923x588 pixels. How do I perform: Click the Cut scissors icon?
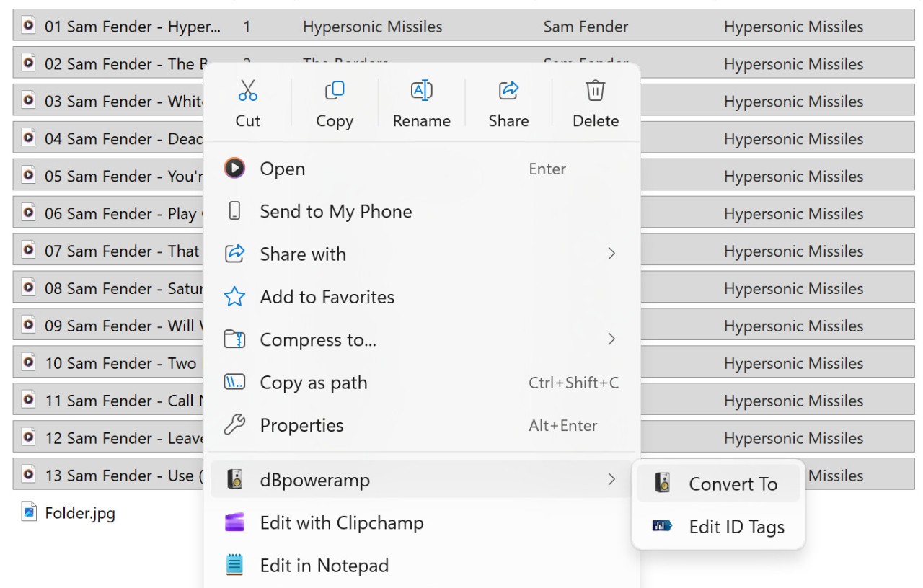point(247,91)
